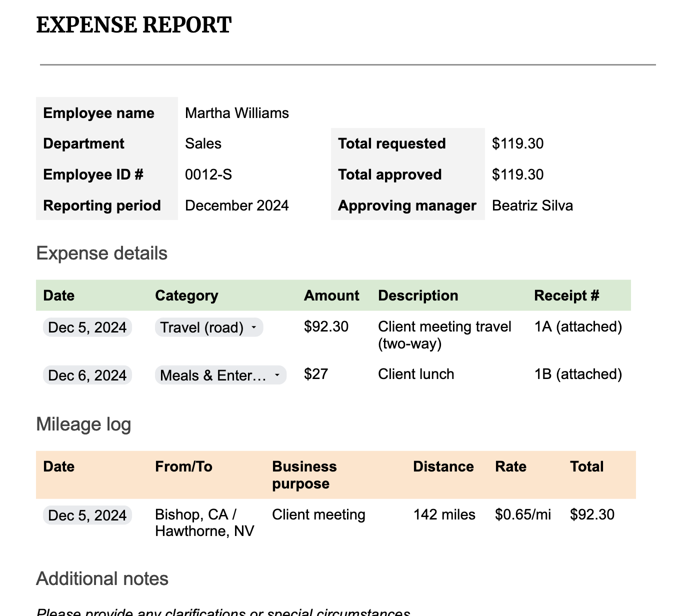Click the EXPENSE REPORT title

(133, 23)
